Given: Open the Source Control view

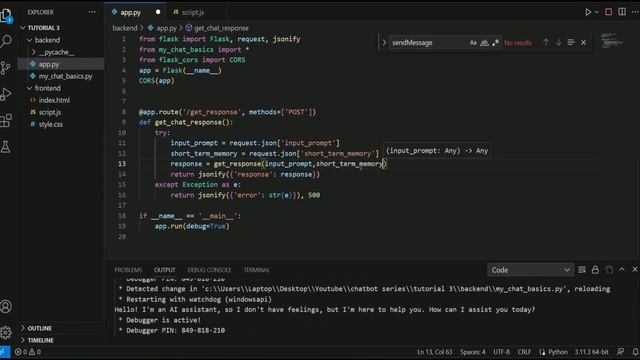Looking at the screenshot, I should pyautogui.click(x=6, y=68).
